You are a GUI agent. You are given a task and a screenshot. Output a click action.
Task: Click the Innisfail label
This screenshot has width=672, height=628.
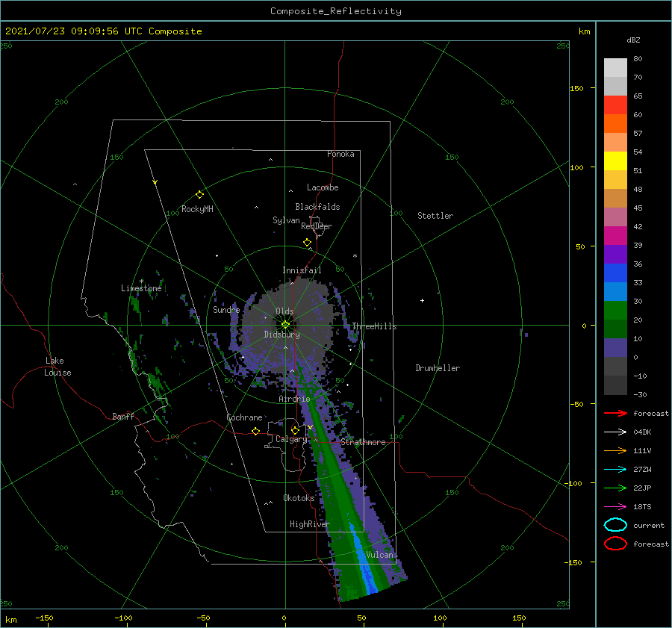(302, 270)
